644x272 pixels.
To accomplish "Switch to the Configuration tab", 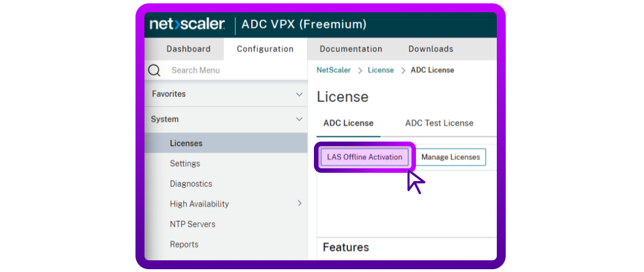I will point(265,49).
